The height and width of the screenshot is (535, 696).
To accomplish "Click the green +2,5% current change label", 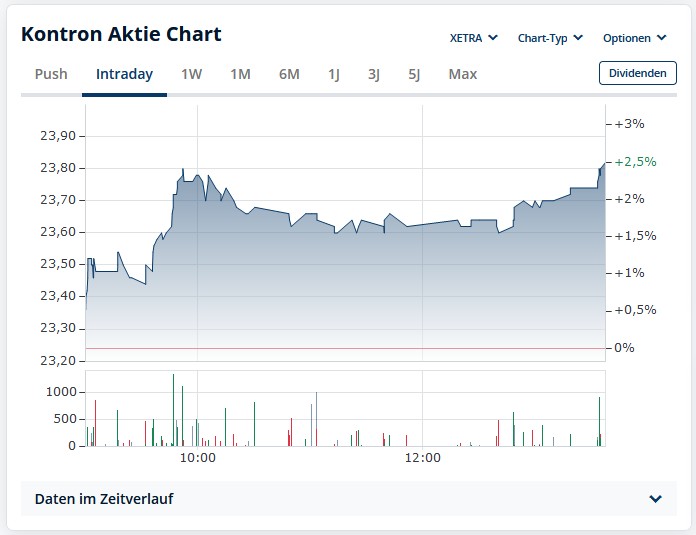I will (636, 161).
